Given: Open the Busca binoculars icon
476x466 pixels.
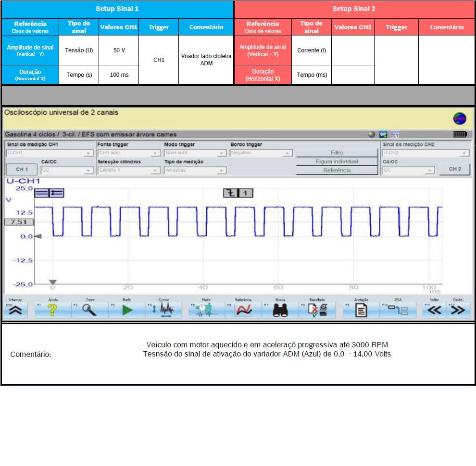Looking at the screenshot, I should coord(280,310).
